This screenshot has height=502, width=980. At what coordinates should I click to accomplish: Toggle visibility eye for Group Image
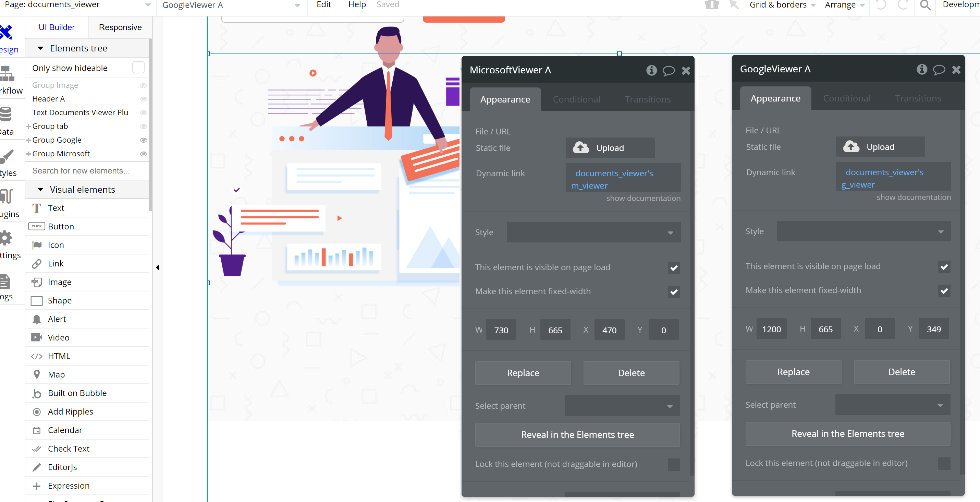tap(144, 85)
